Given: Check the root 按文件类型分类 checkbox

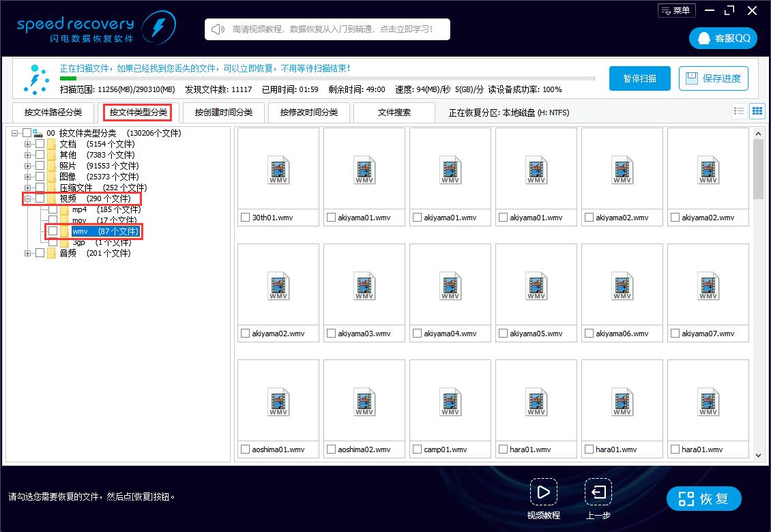Looking at the screenshot, I should tap(27, 133).
